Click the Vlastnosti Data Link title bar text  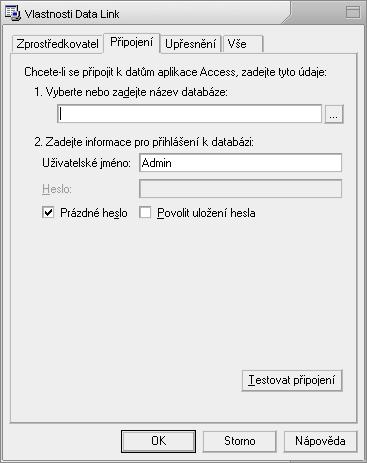[x=72, y=14]
